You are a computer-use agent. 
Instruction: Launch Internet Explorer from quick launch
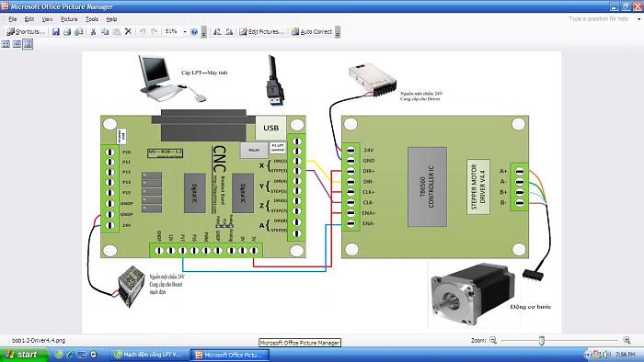click(x=70, y=355)
